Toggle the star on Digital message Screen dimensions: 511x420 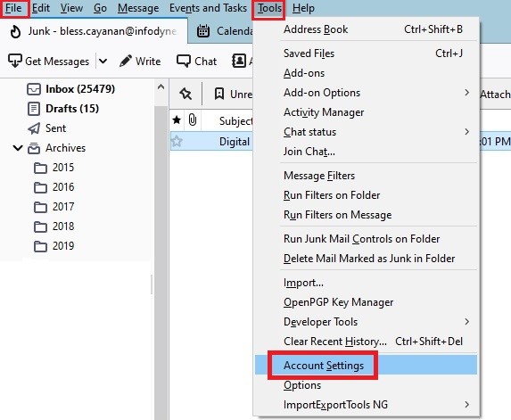(177, 141)
